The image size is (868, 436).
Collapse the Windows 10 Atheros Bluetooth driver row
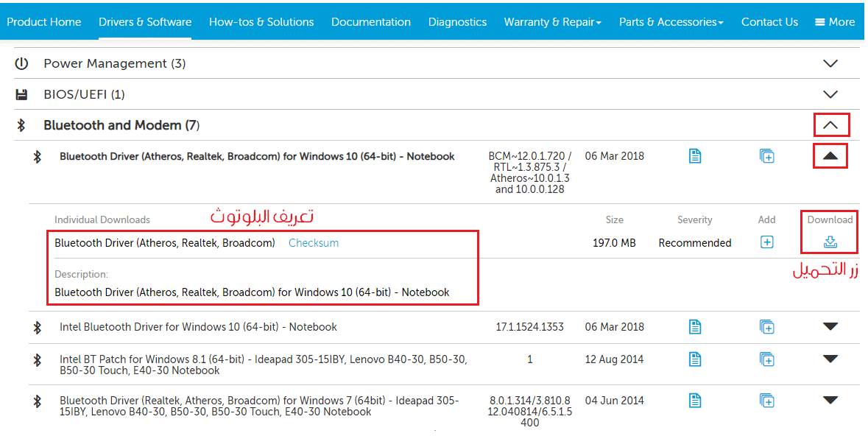(x=830, y=156)
